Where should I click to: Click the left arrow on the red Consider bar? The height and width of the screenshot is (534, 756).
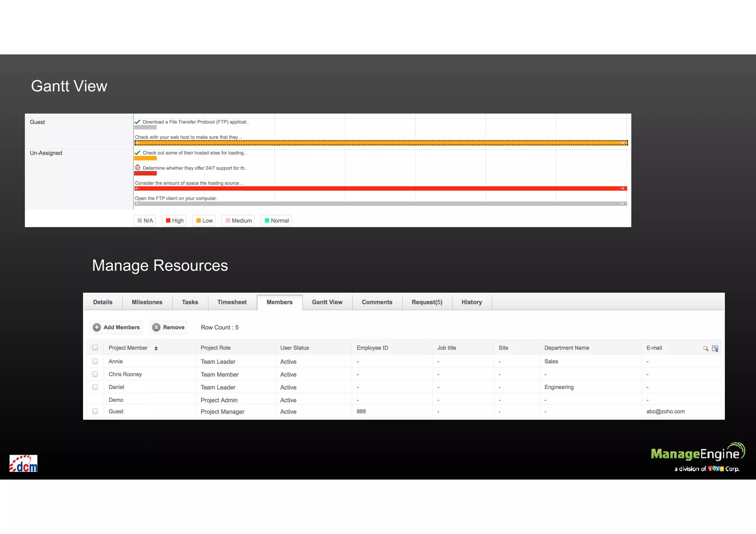pyautogui.click(x=137, y=189)
